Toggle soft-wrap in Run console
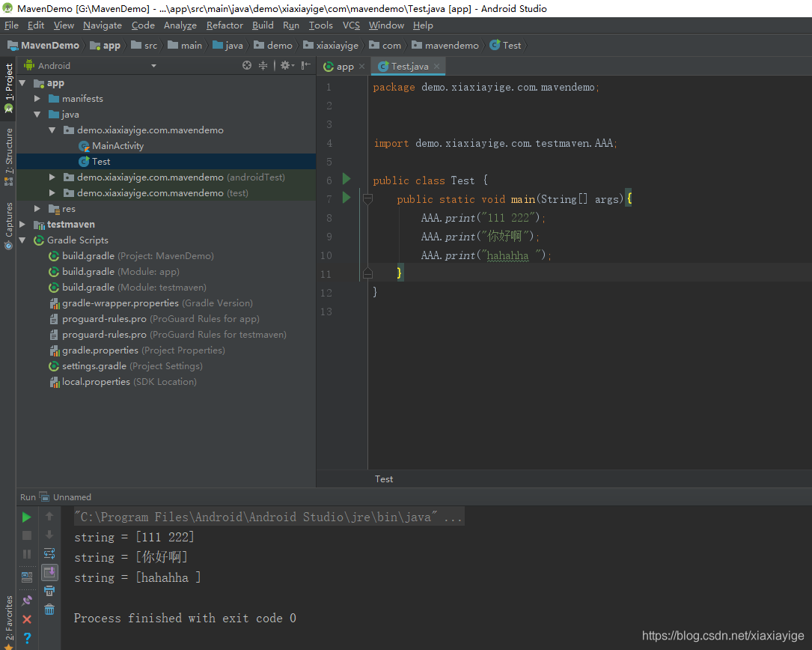Image resolution: width=812 pixels, height=650 pixels. [49, 553]
